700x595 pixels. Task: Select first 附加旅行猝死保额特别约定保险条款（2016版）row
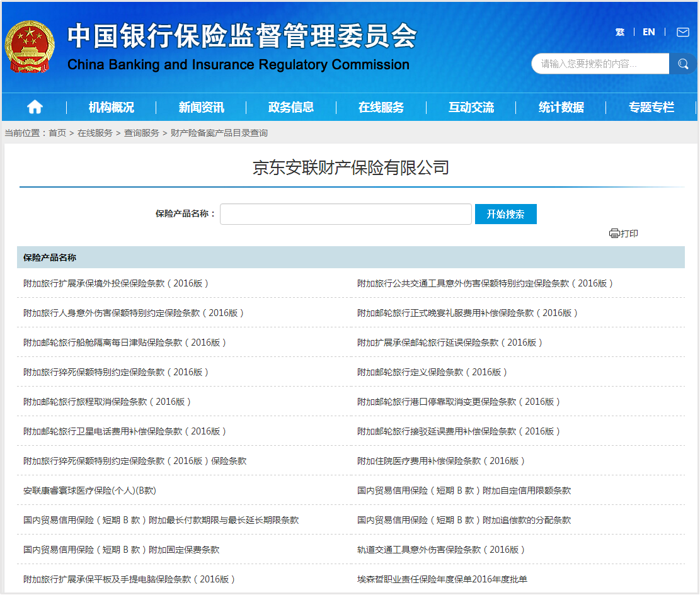[x=116, y=372]
